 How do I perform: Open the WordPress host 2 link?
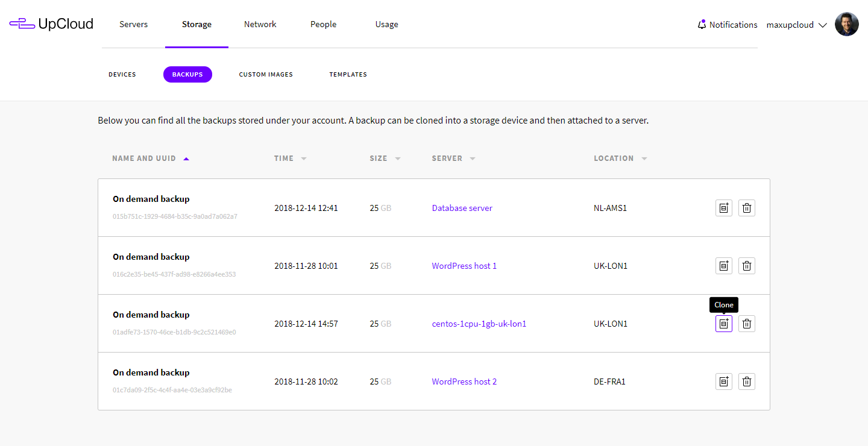[464, 382]
